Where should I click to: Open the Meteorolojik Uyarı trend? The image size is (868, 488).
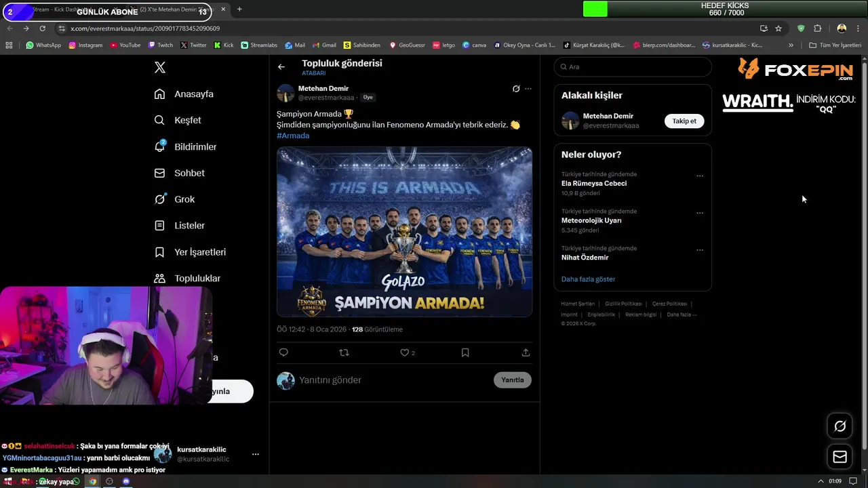coord(591,220)
